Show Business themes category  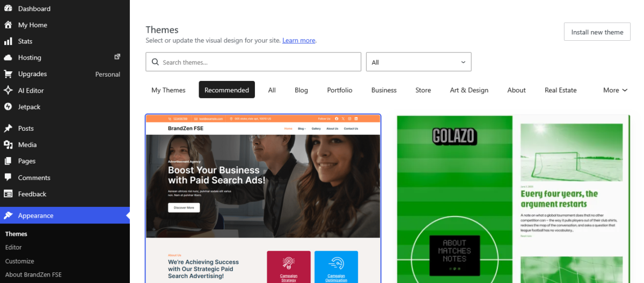pyautogui.click(x=384, y=90)
